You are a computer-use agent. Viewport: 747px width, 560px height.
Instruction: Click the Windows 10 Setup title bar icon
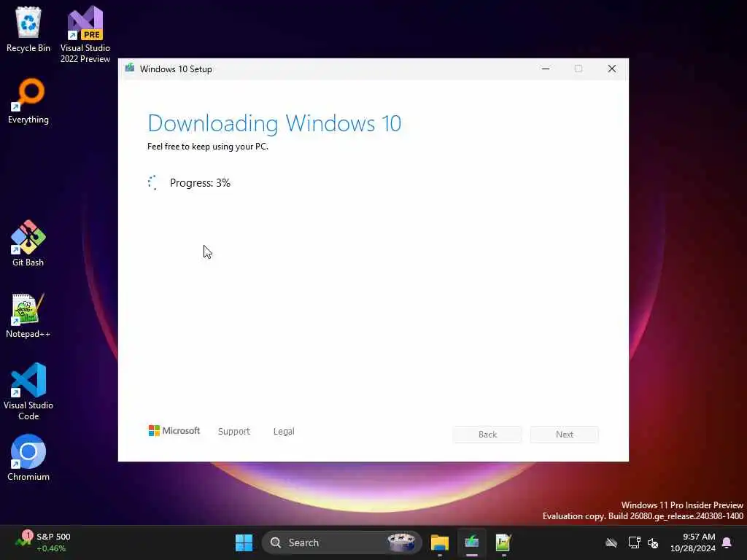click(x=130, y=69)
